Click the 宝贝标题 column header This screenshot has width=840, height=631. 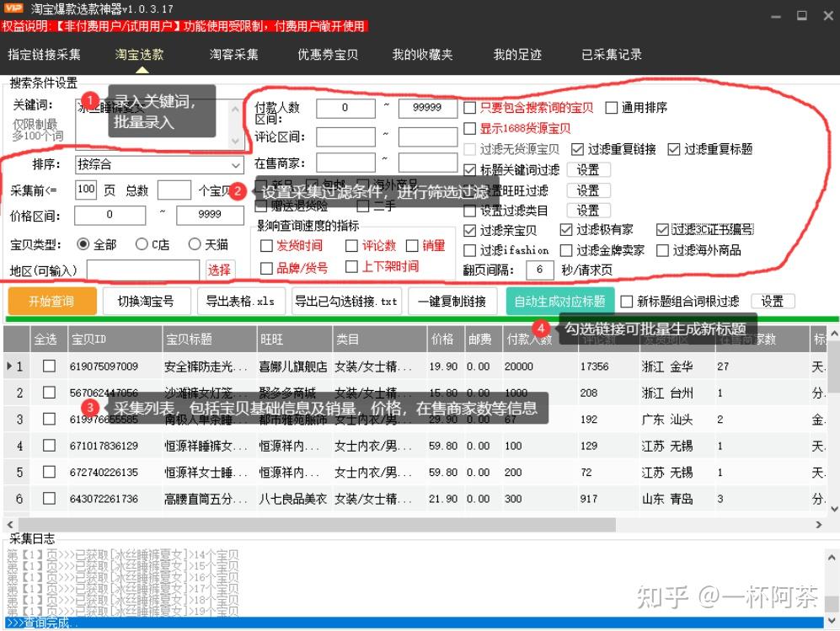tap(209, 339)
